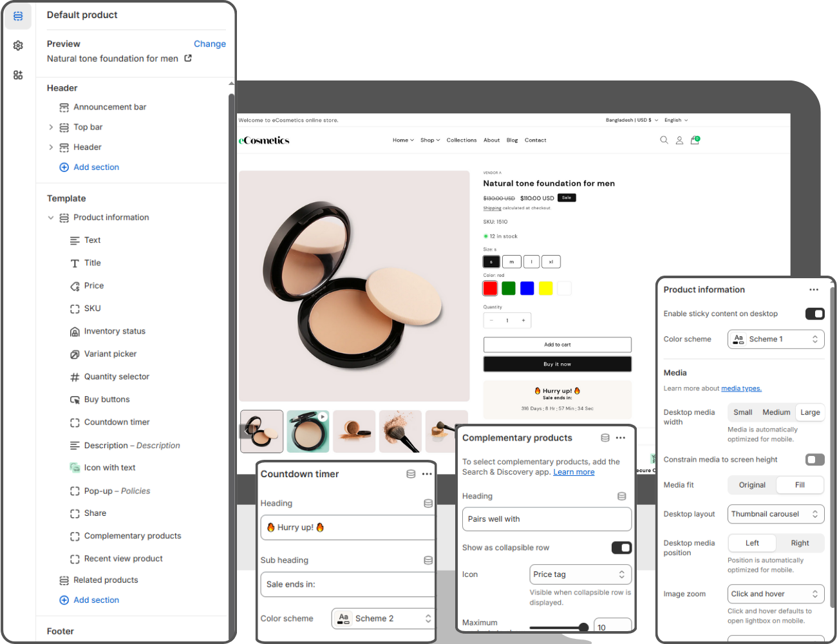Toggle Enable sticky content on desktop
This screenshot has width=837, height=644.
tap(815, 314)
